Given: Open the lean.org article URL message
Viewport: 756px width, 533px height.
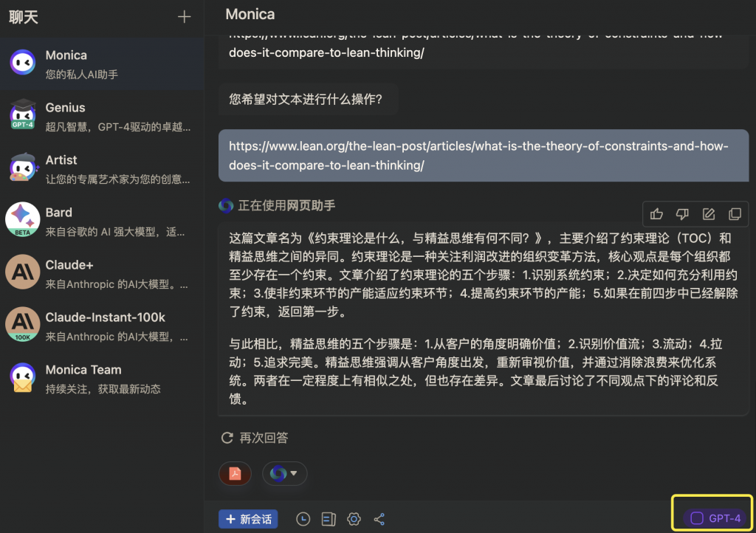Looking at the screenshot, I should pyautogui.click(x=484, y=156).
